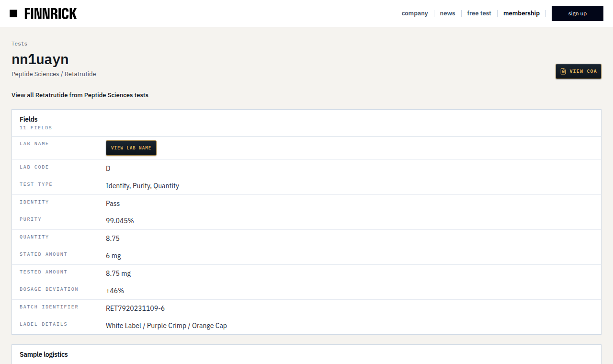Click the sign up button
Screen dimensions: 613x364
point(578,13)
